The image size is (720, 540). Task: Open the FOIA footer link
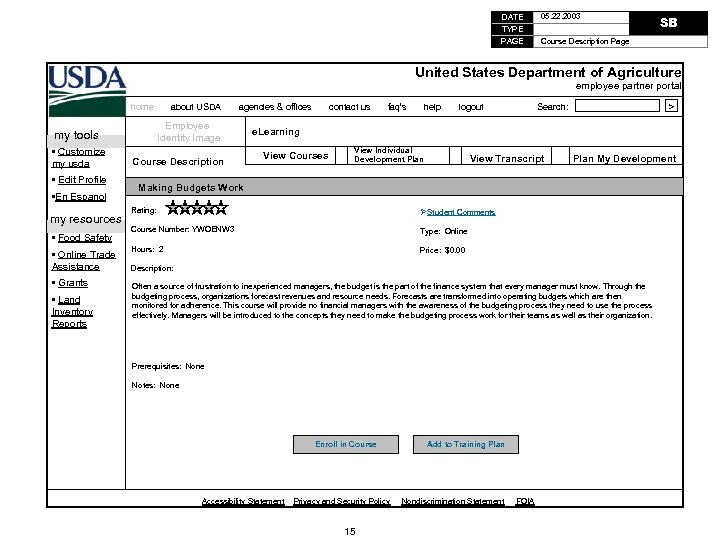coord(525,501)
